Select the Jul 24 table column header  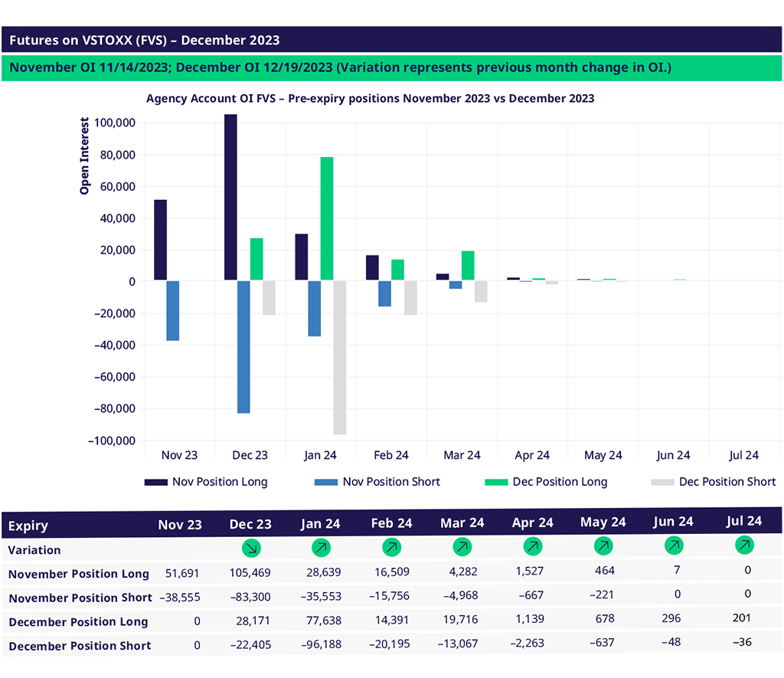[744, 521]
